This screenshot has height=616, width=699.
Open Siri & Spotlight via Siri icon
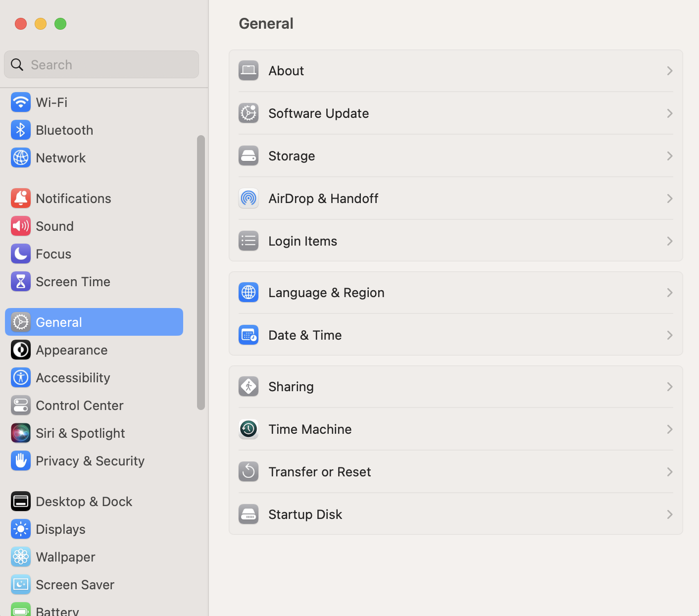[x=20, y=433]
